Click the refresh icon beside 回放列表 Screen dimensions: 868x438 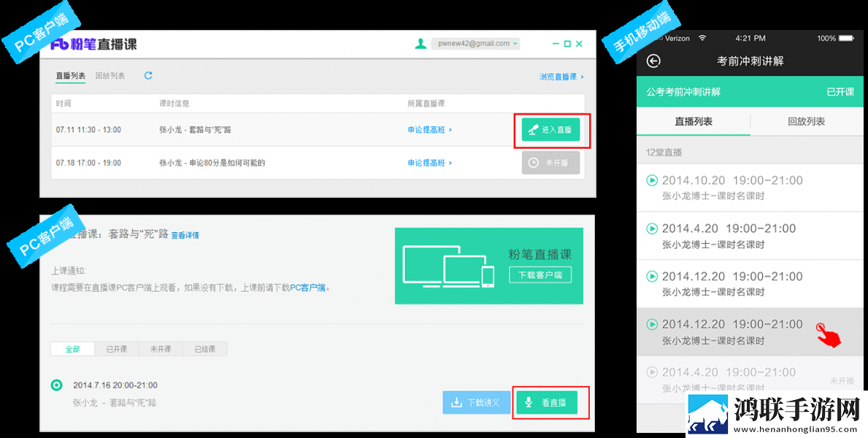pos(147,76)
